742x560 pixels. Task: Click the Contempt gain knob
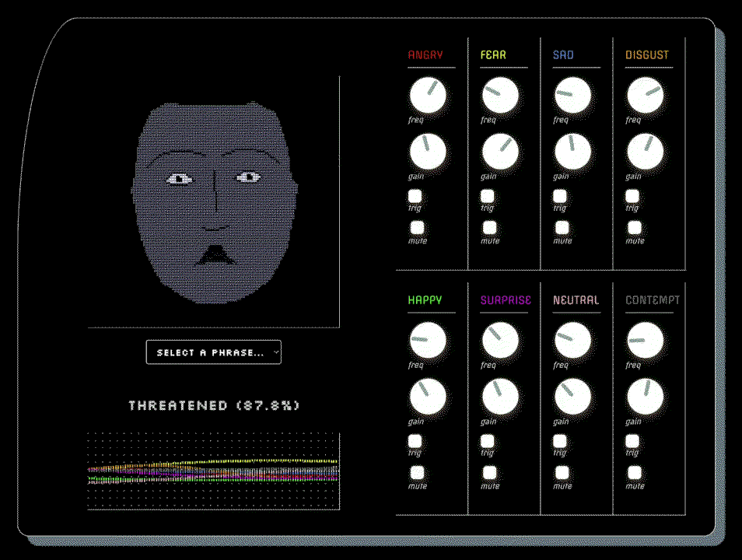coord(645,397)
